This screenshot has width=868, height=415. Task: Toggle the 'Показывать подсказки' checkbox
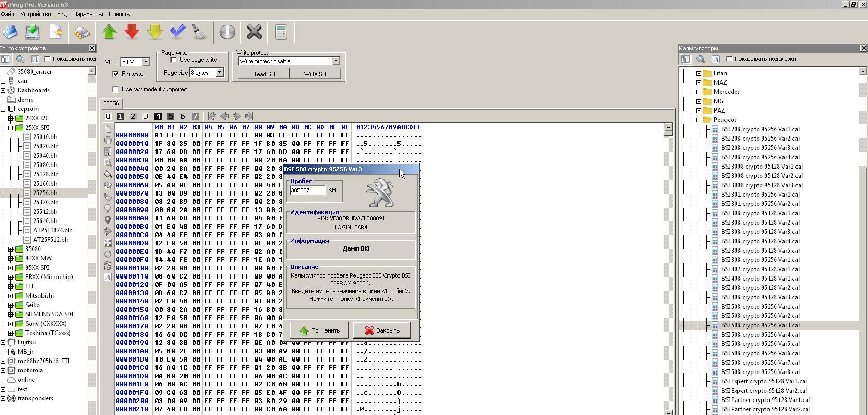(x=730, y=59)
